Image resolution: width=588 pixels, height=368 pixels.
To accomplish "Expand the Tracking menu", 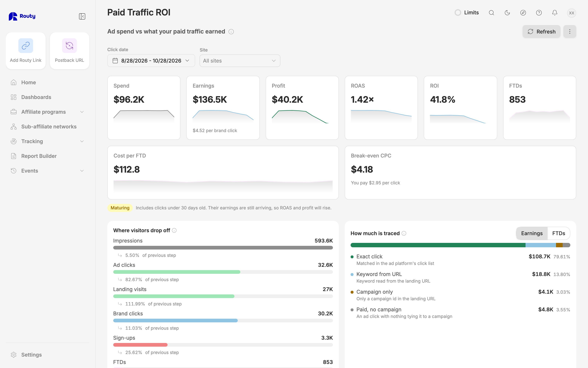I will (47, 141).
